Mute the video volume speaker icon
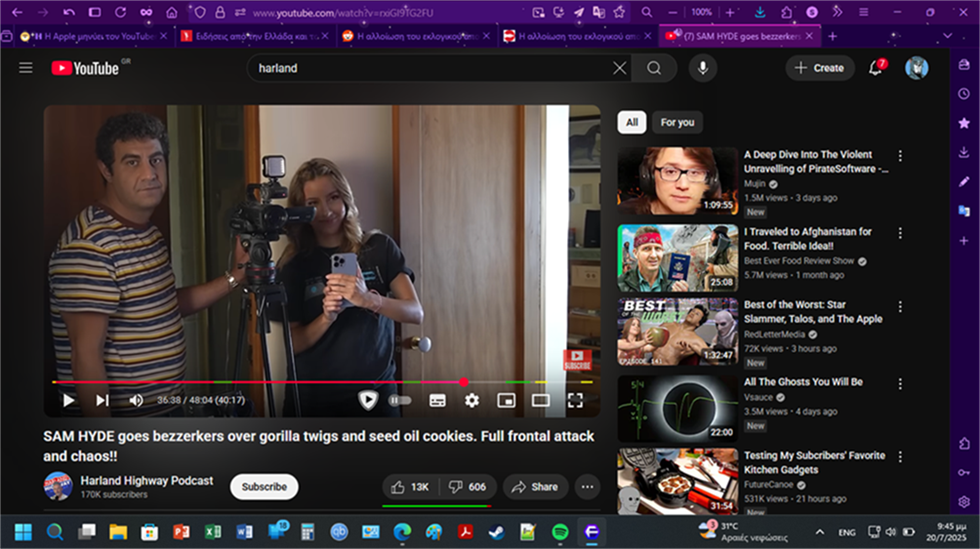This screenshot has width=980, height=549. click(136, 400)
